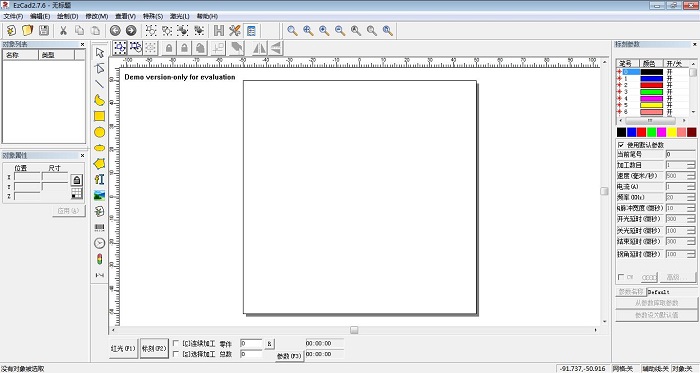Click the 从参数库取参数 button
700x373 pixels.
point(656,303)
